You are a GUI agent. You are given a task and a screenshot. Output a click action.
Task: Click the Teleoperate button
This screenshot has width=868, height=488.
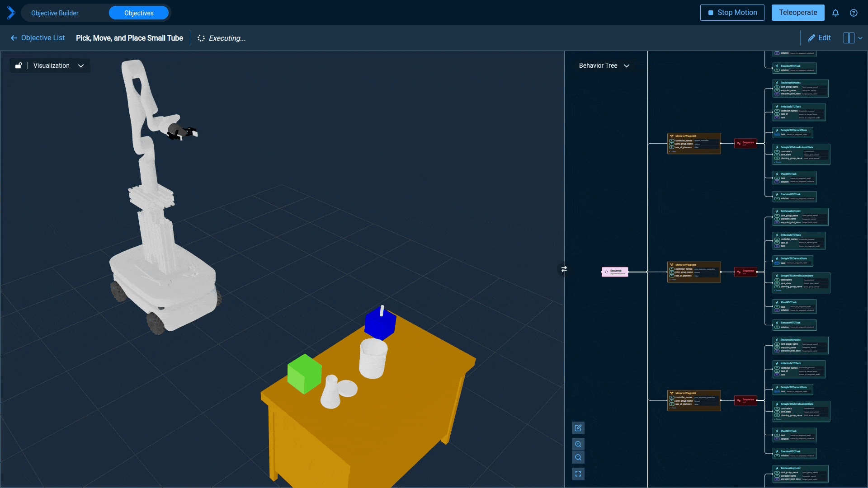click(x=798, y=13)
